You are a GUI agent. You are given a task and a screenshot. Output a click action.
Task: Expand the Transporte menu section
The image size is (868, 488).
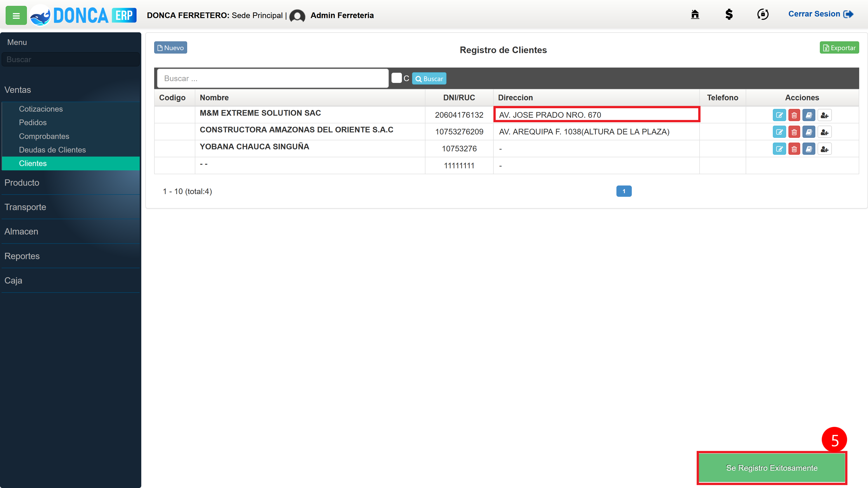71,207
